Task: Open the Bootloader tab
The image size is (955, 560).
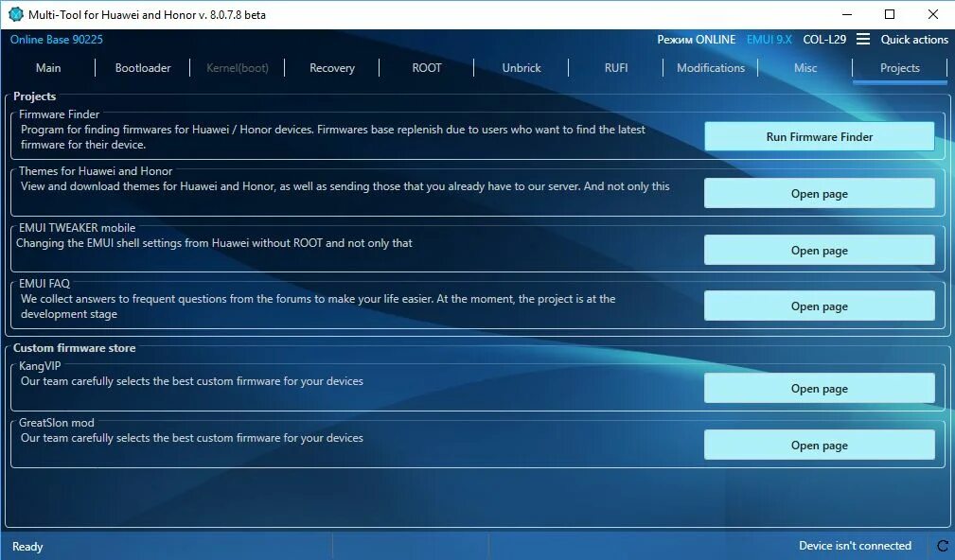Action: pos(143,67)
